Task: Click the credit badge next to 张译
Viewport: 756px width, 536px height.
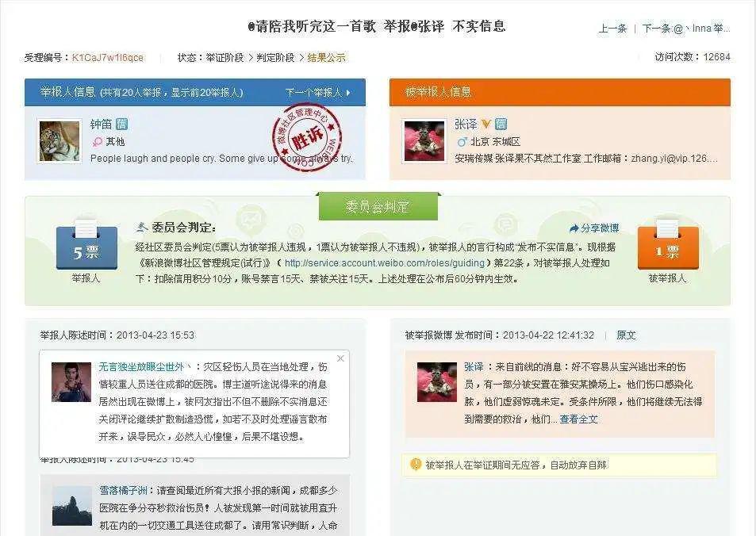Action: [x=501, y=124]
